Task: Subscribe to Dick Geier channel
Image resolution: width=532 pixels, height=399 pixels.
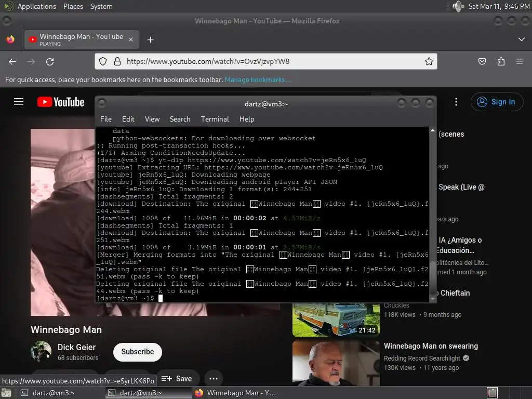Action: (137, 352)
